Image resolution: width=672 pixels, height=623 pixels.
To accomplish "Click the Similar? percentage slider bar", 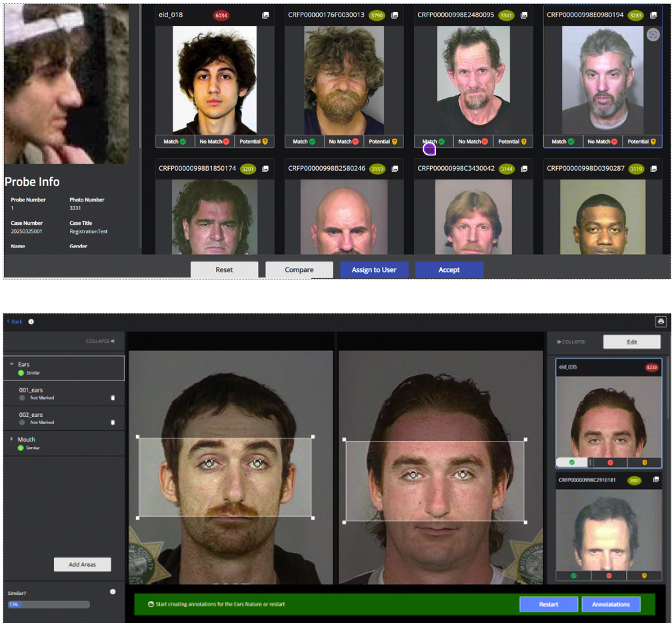I will 48,604.
